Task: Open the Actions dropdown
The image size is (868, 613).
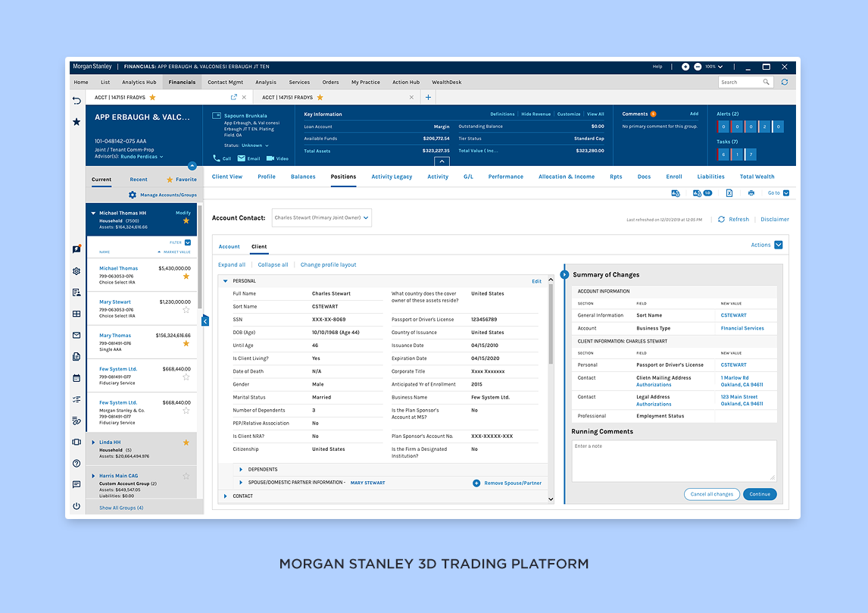Action: click(767, 245)
